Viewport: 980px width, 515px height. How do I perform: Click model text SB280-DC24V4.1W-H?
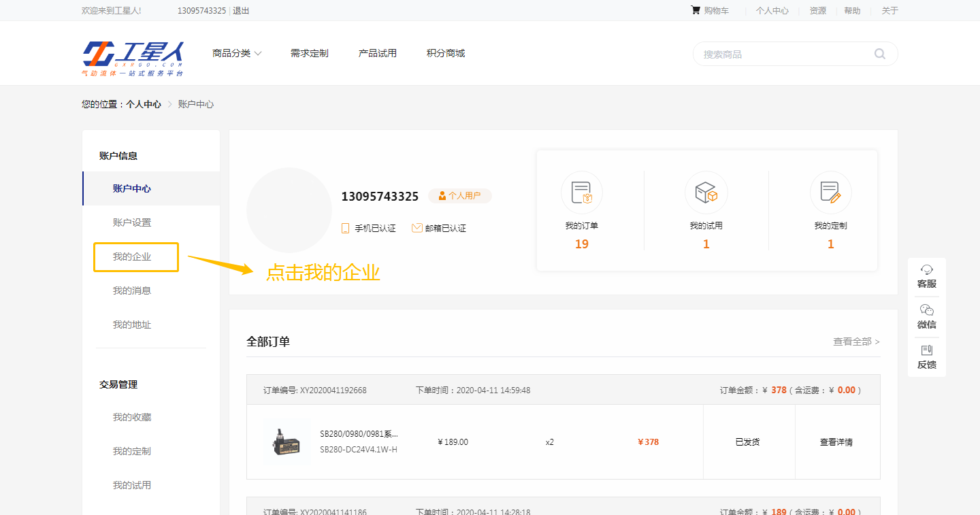359,450
